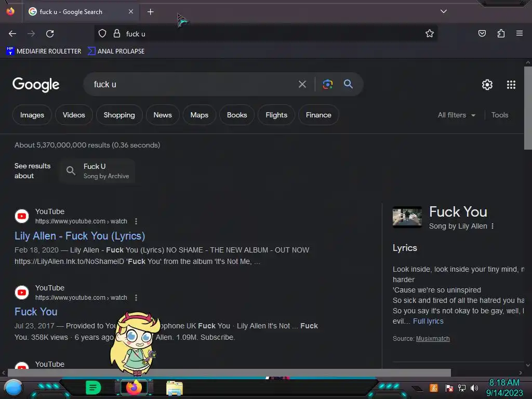Open the Firefox extensions puzzle icon
The width and height of the screenshot is (532, 399).
501,33
